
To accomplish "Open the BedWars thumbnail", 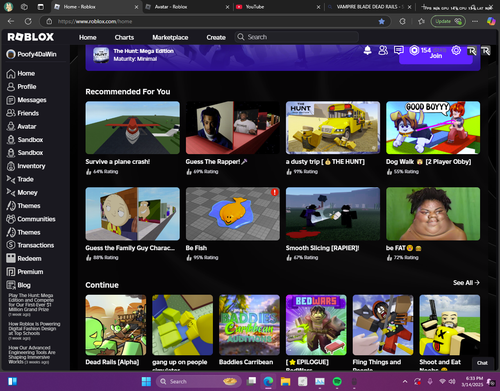I will pyautogui.click(x=316, y=325).
